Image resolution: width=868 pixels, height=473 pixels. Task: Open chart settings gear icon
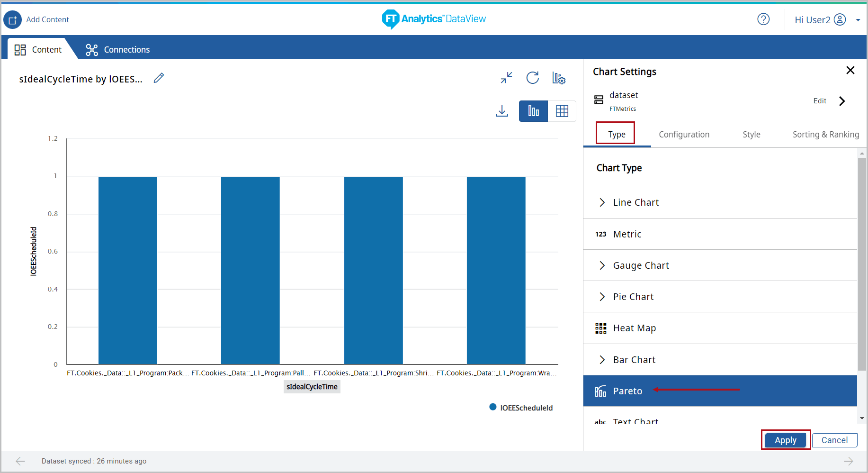click(559, 78)
